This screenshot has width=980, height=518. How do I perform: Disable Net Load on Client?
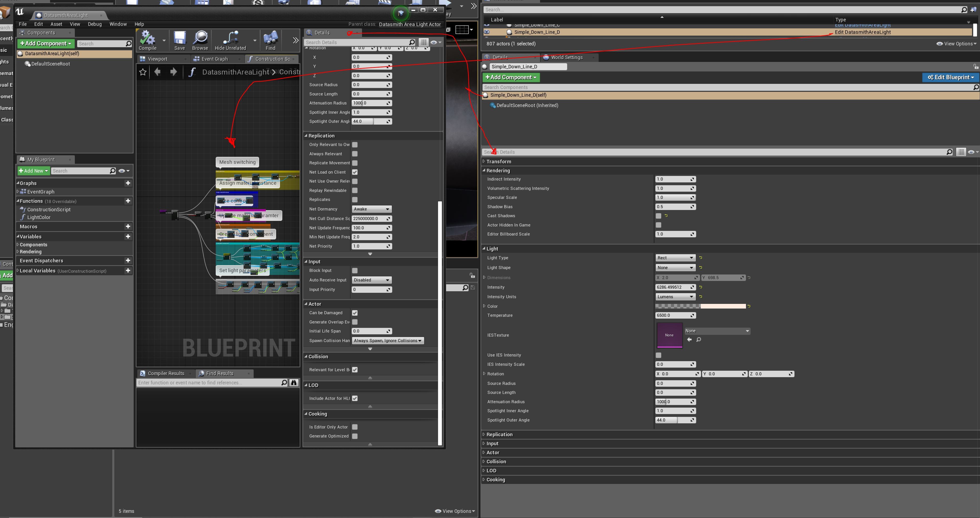tap(355, 172)
